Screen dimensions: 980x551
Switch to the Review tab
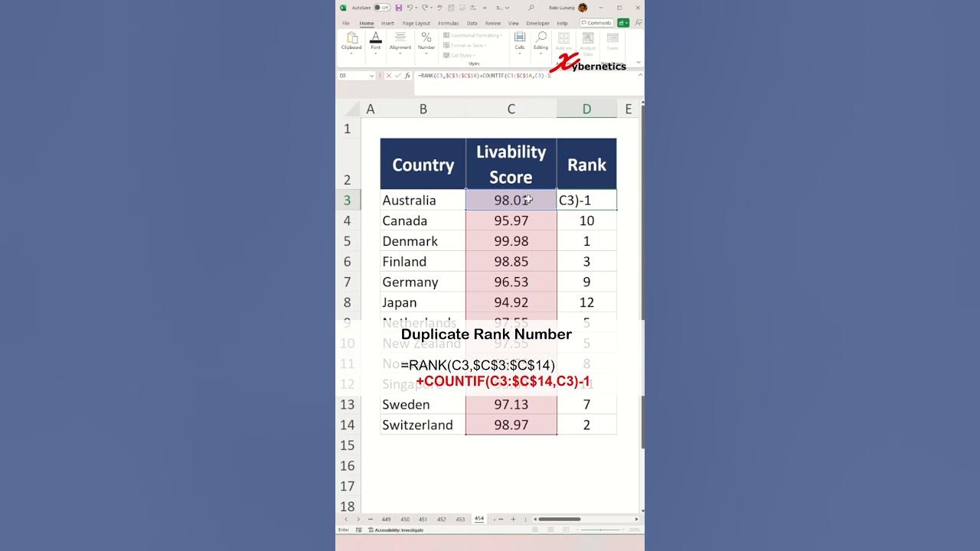tap(493, 24)
